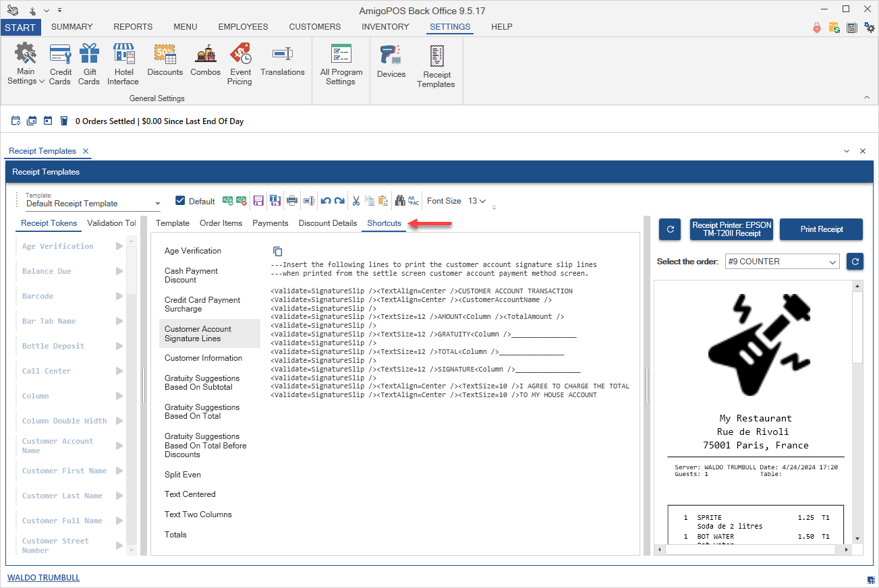
Task: Click the Hotel Interface icon
Action: click(123, 64)
